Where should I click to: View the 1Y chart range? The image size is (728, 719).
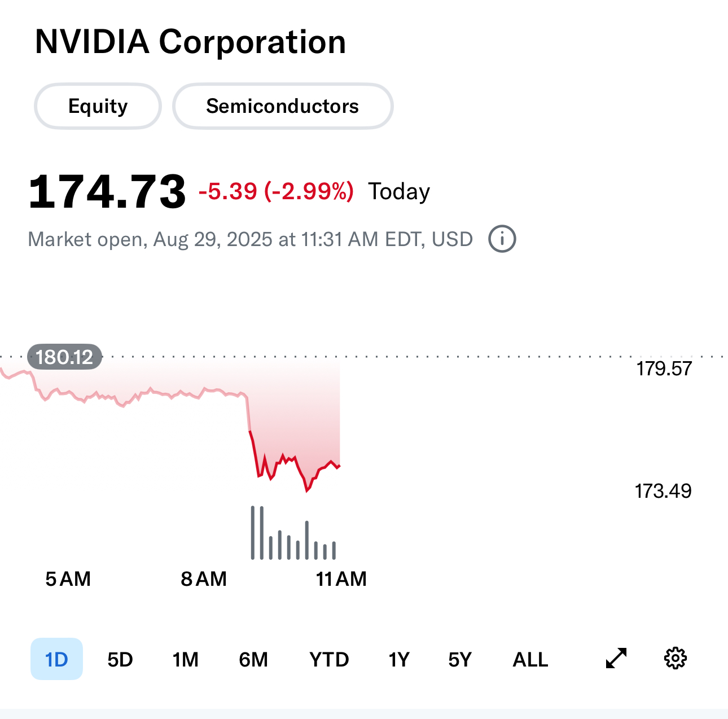tap(398, 659)
